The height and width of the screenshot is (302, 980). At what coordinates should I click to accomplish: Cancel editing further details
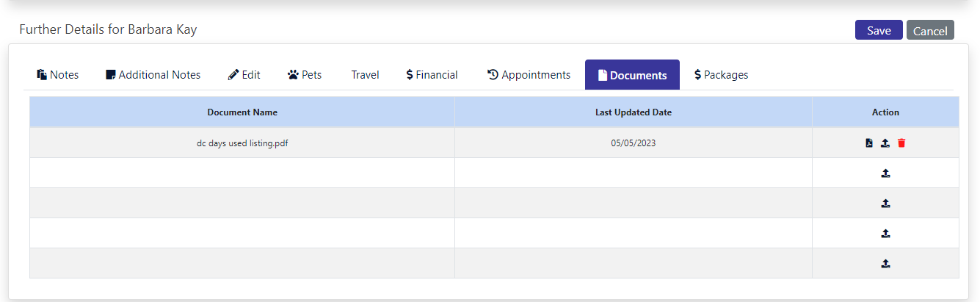point(930,30)
